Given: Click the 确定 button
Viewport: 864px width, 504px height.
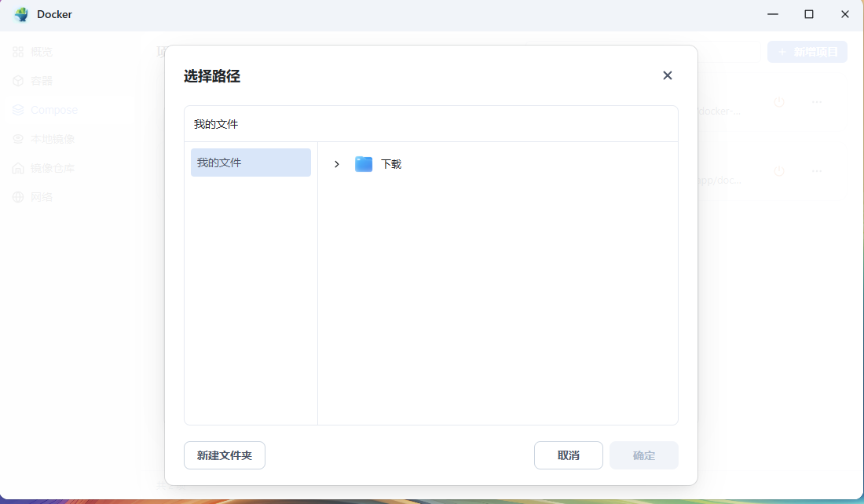Looking at the screenshot, I should 643,455.
